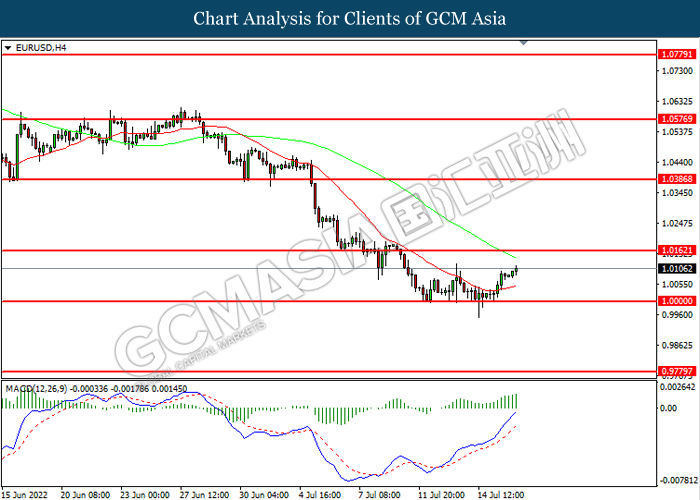Screen dimensions: 700x500
Task: Click the 14 Jul 12:00 time label
Action: click(501, 494)
